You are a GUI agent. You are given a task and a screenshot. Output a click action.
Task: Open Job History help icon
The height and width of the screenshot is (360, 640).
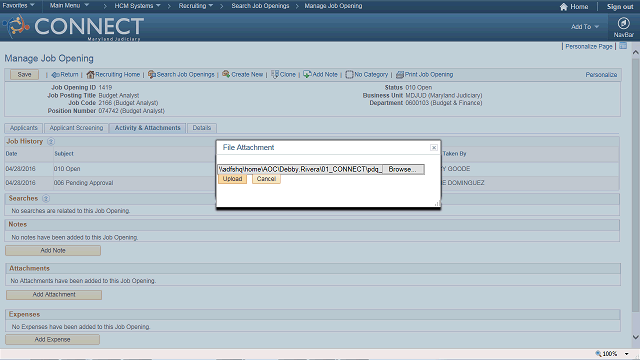click(x=51, y=141)
